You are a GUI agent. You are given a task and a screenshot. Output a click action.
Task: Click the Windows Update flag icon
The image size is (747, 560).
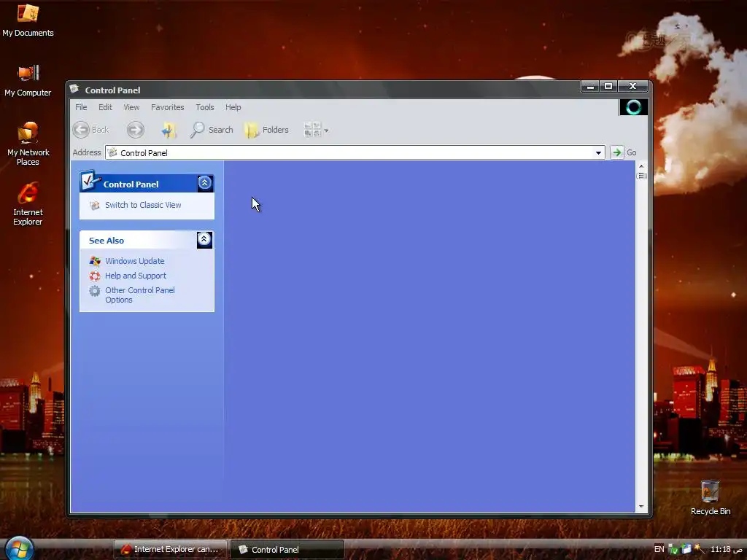[x=95, y=261]
